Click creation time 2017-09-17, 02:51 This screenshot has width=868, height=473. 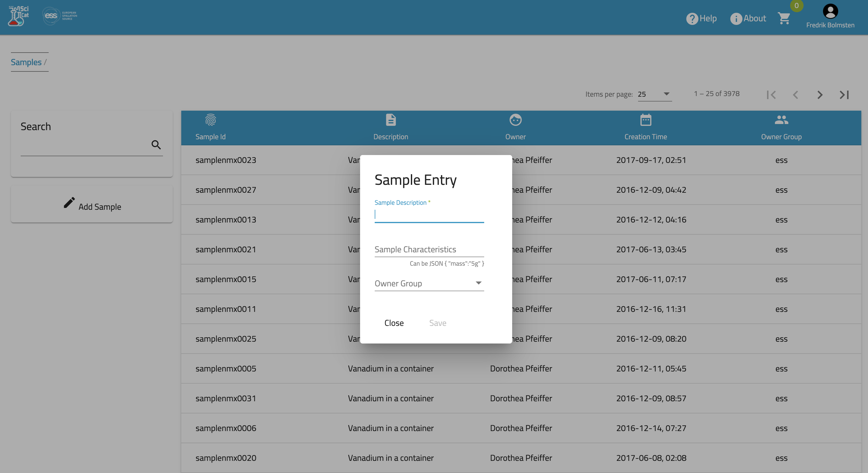[x=651, y=160]
